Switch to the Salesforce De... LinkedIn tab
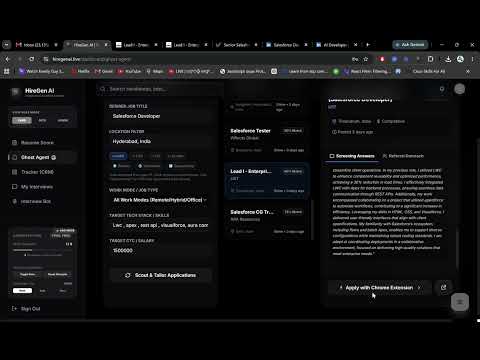Viewport: 480px width, 360px height. tap(286, 45)
